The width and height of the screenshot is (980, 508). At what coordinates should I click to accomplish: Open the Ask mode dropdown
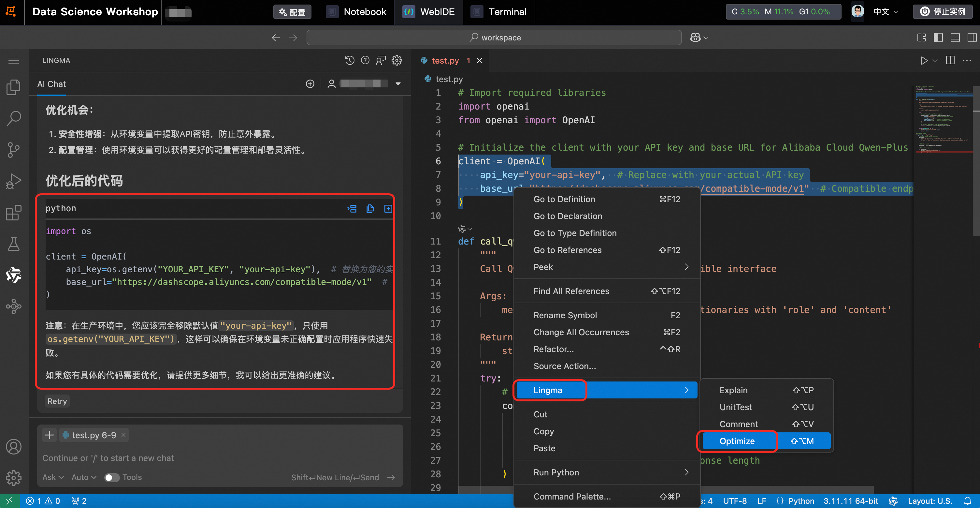tap(52, 477)
